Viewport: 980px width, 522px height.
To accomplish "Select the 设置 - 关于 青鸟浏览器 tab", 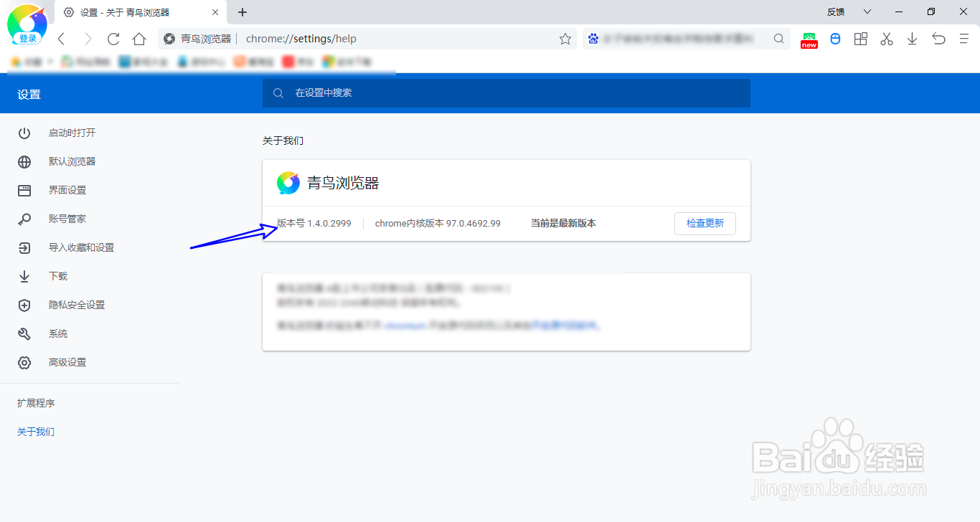I will pyautogui.click(x=141, y=12).
